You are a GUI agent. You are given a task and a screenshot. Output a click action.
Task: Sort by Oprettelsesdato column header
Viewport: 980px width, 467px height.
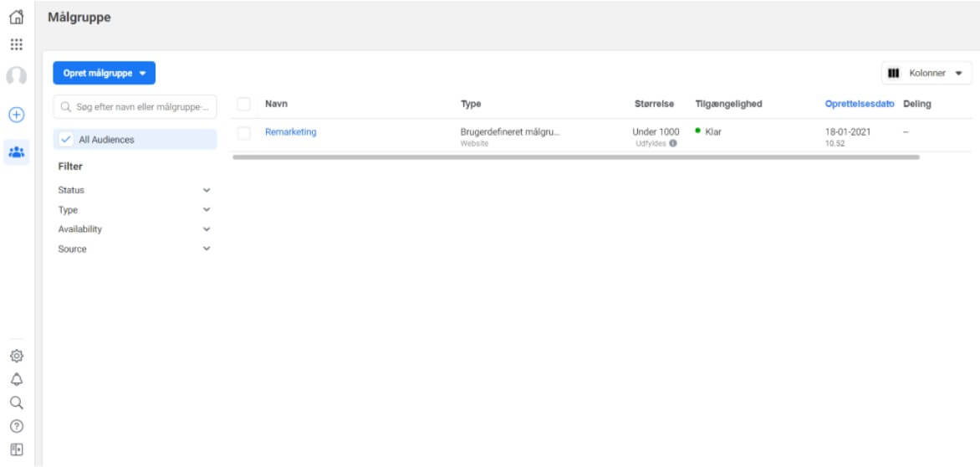click(859, 105)
